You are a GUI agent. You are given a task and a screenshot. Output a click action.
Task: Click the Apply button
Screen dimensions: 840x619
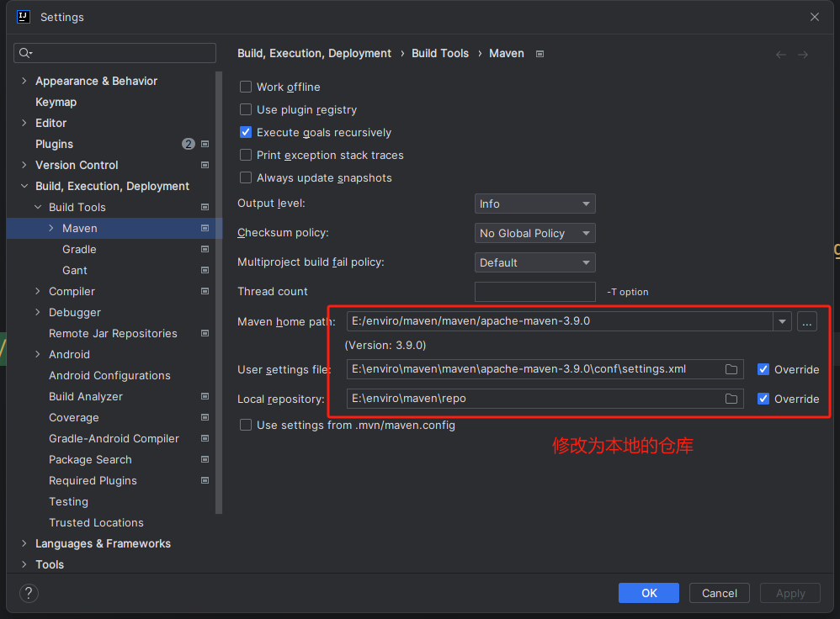[x=790, y=593]
